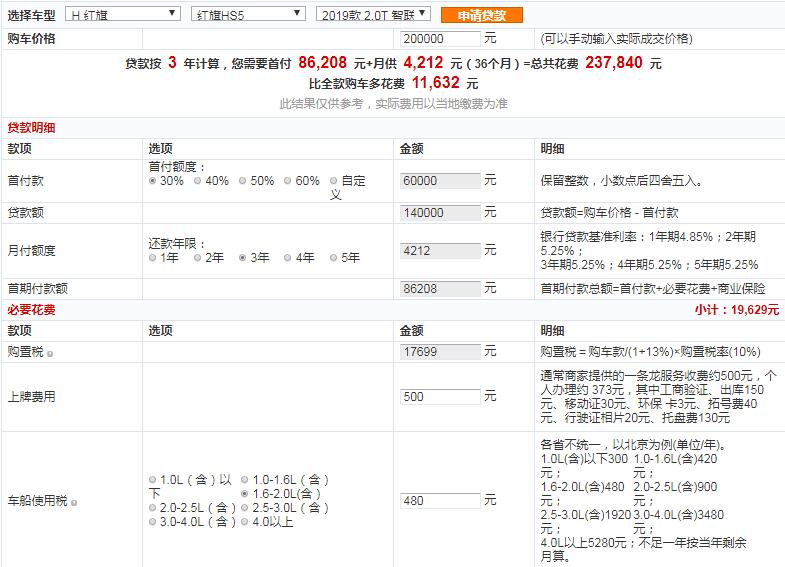Viewport: 785px width, 567px height.
Task: Choose the 2年 repayment term
Action: coord(198,258)
